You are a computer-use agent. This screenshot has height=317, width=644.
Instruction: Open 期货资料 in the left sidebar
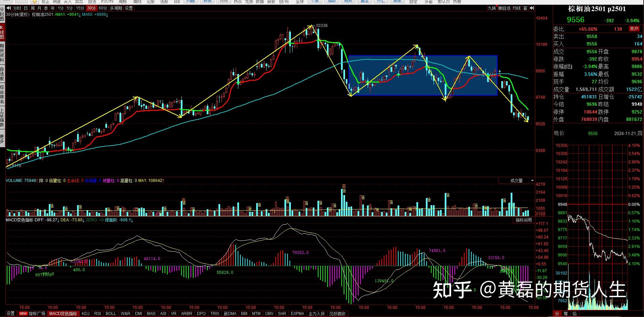[2, 53]
